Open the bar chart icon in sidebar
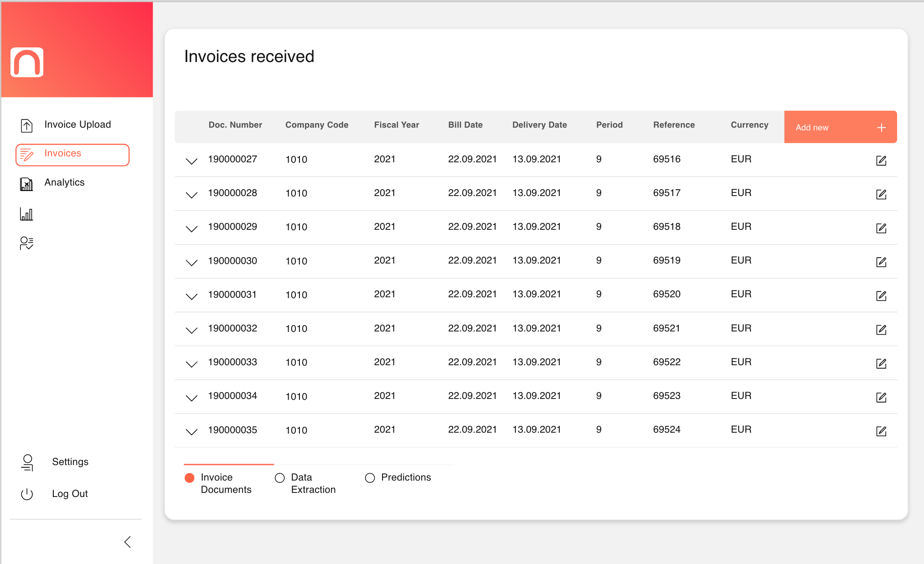The image size is (924, 564). pos(26,214)
